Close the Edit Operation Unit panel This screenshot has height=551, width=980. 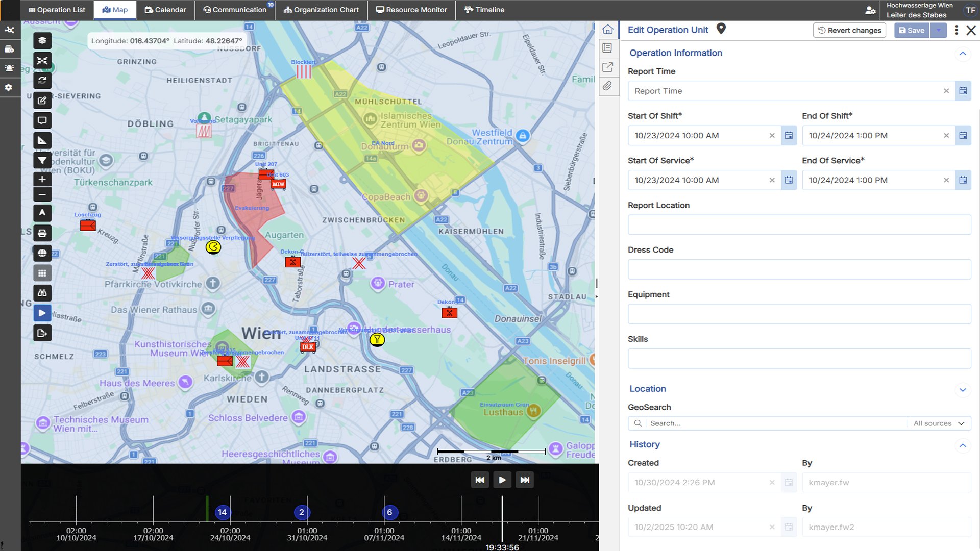tap(971, 30)
